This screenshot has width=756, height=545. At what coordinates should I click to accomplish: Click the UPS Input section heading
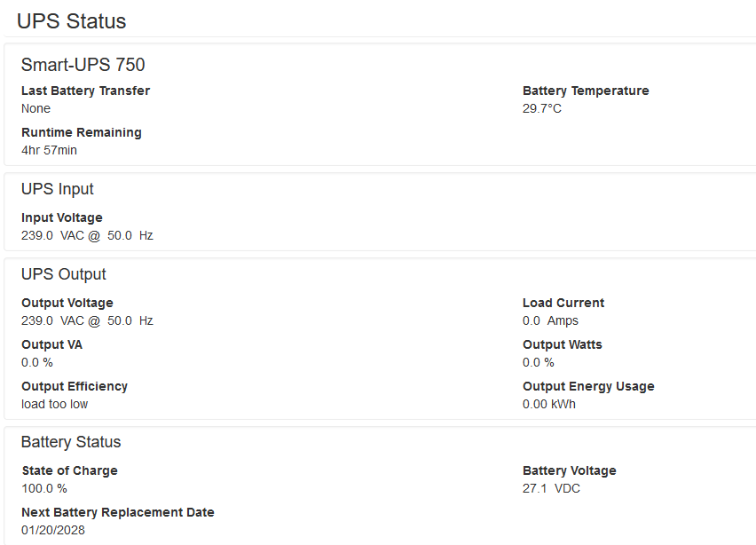(x=57, y=189)
